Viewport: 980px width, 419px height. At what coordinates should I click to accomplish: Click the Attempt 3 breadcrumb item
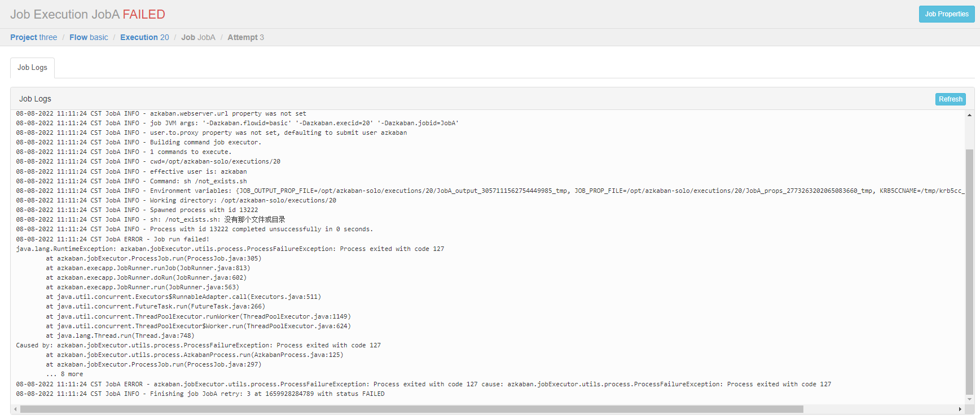(245, 37)
